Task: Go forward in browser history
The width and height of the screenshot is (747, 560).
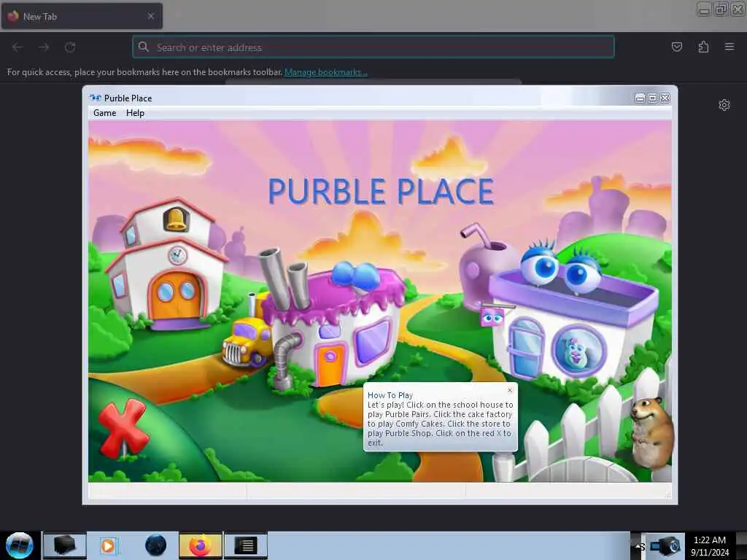Action: click(44, 47)
